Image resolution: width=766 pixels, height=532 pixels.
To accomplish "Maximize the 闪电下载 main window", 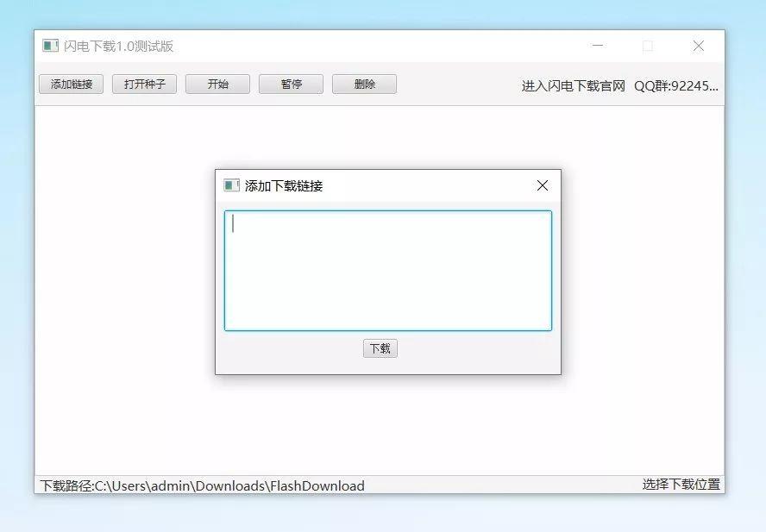I will (x=648, y=46).
